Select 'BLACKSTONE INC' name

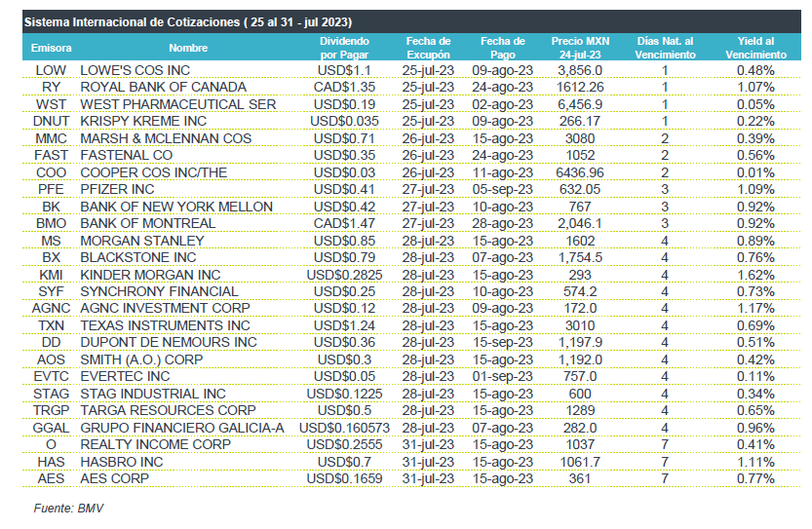pos(138,258)
